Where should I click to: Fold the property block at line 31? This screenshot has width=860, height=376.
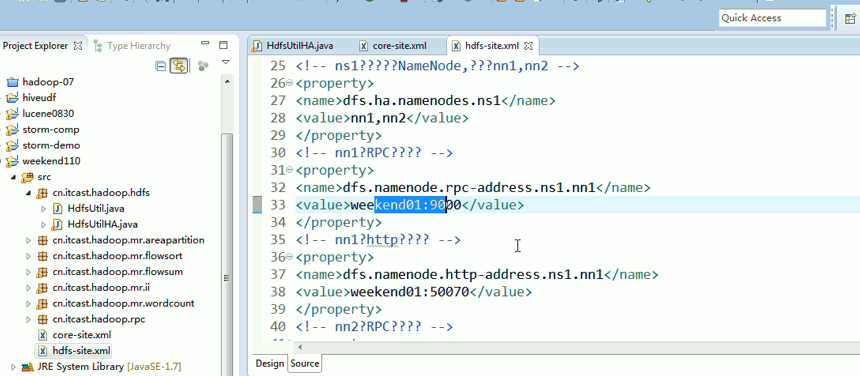[289, 170]
